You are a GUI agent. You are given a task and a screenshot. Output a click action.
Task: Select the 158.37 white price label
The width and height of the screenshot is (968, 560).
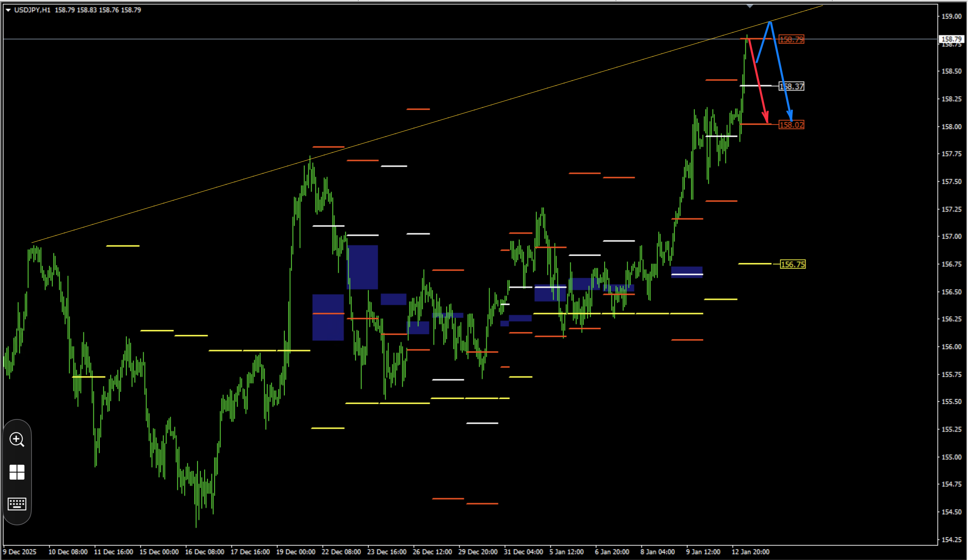791,86
